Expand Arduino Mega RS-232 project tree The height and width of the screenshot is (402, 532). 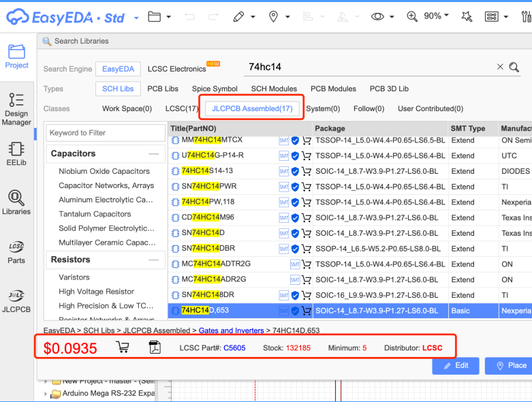pyautogui.click(x=46, y=394)
